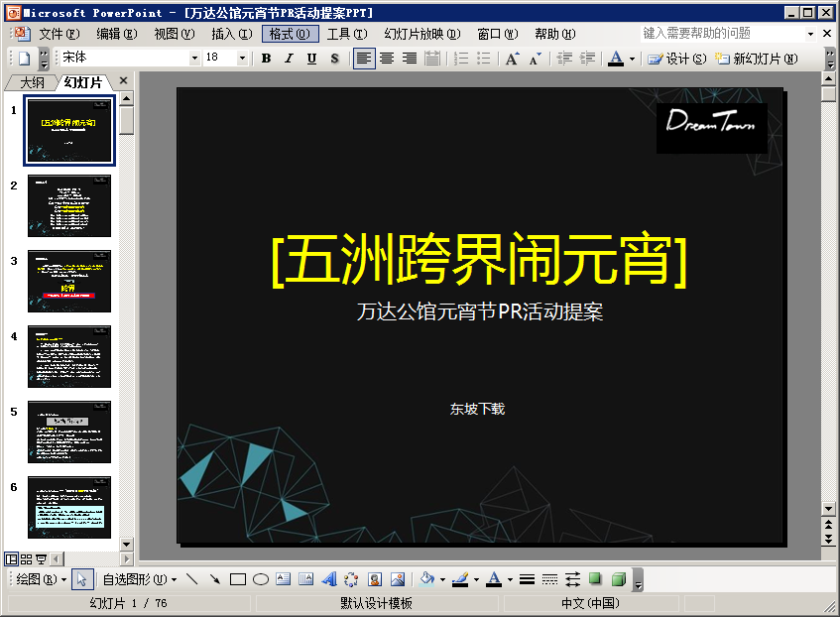Viewport: 840px width, 617px height.
Task: Insert a vertical Text Box
Action: point(305,579)
